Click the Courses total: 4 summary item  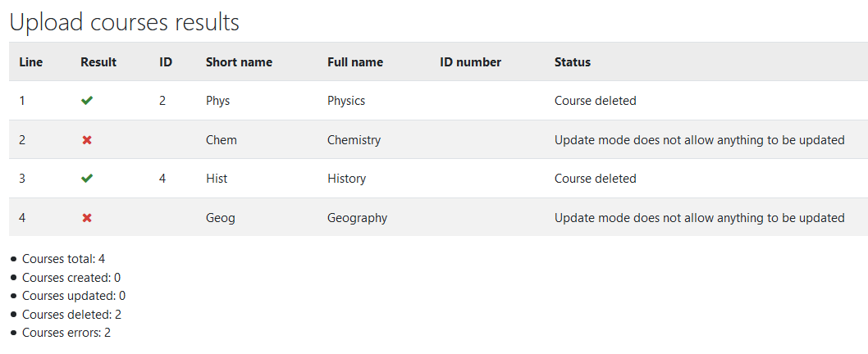(64, 258)
